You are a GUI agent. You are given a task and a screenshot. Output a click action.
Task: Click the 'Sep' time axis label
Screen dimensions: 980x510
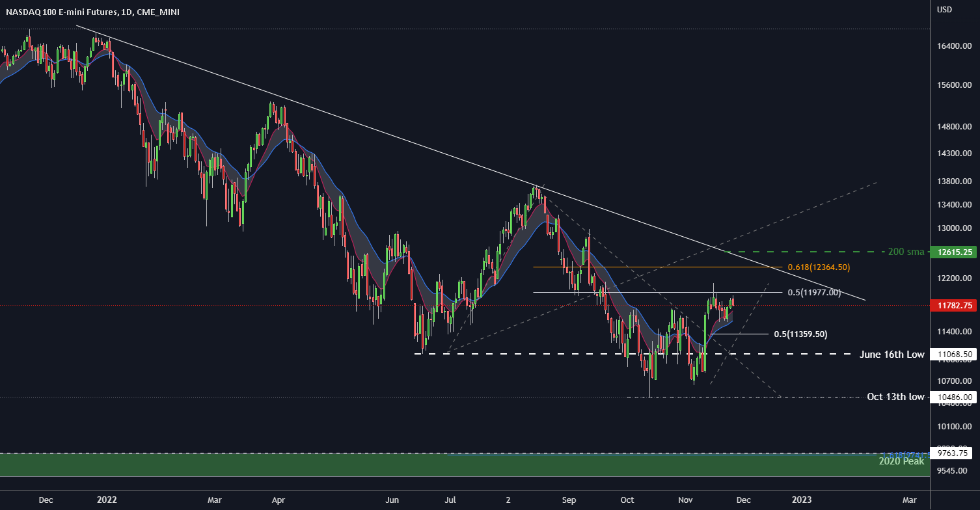pyautogui.click(x=569, y=500)
